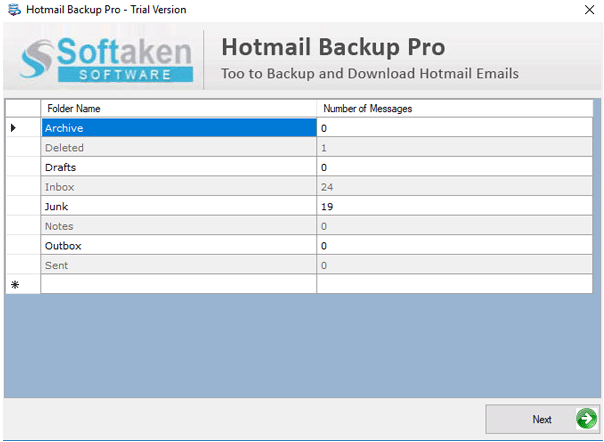Click the Junk message count 19

[455, 206]
